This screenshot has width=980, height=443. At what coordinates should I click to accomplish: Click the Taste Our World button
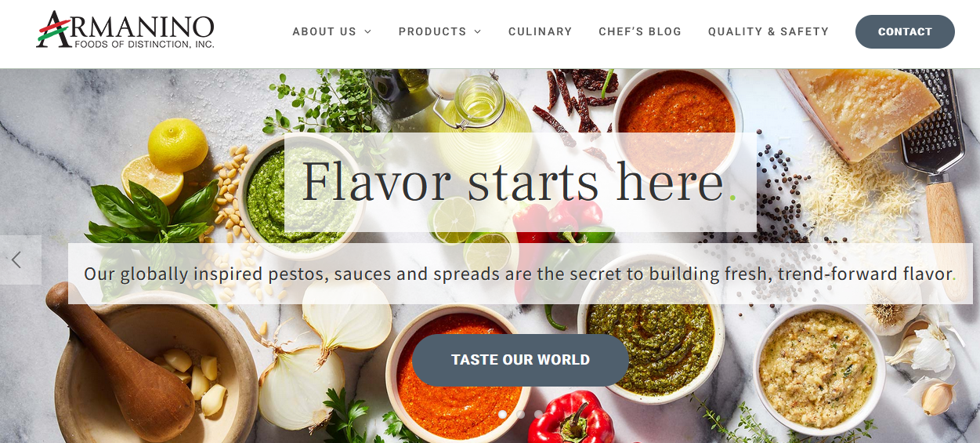[520, 360]
